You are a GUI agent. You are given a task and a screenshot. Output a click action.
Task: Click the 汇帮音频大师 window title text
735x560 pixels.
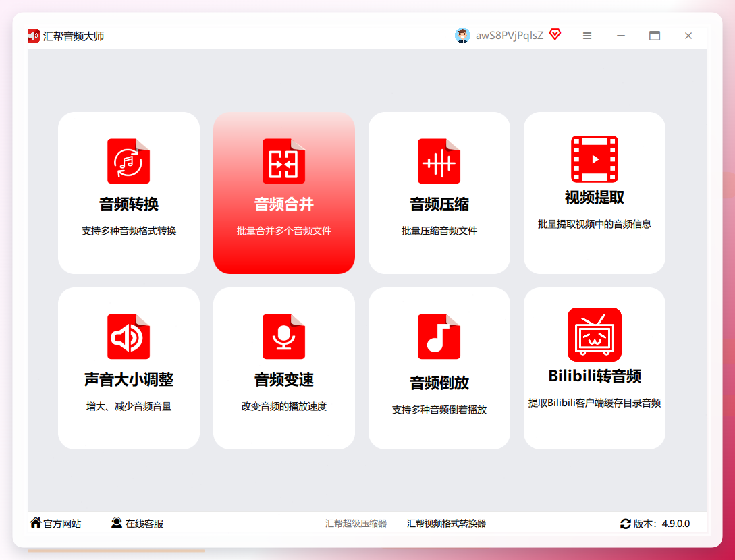[x=74, y=36]
